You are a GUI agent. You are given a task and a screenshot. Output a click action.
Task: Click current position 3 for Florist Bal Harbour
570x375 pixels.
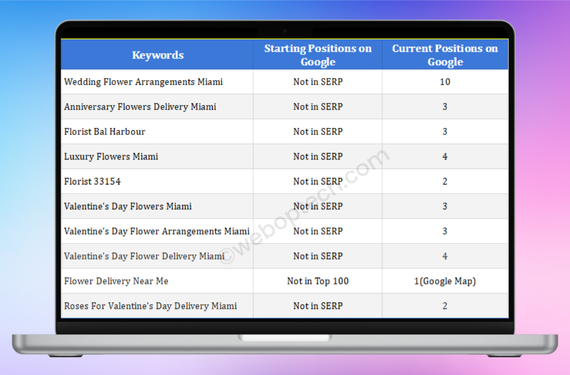click(445, 132)
